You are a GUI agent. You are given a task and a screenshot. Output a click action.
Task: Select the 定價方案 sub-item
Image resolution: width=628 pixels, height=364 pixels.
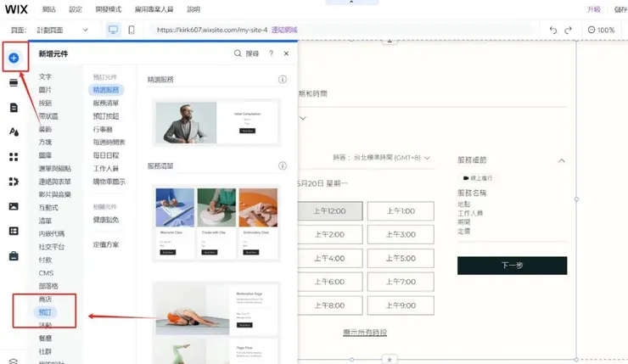point(106,244)
